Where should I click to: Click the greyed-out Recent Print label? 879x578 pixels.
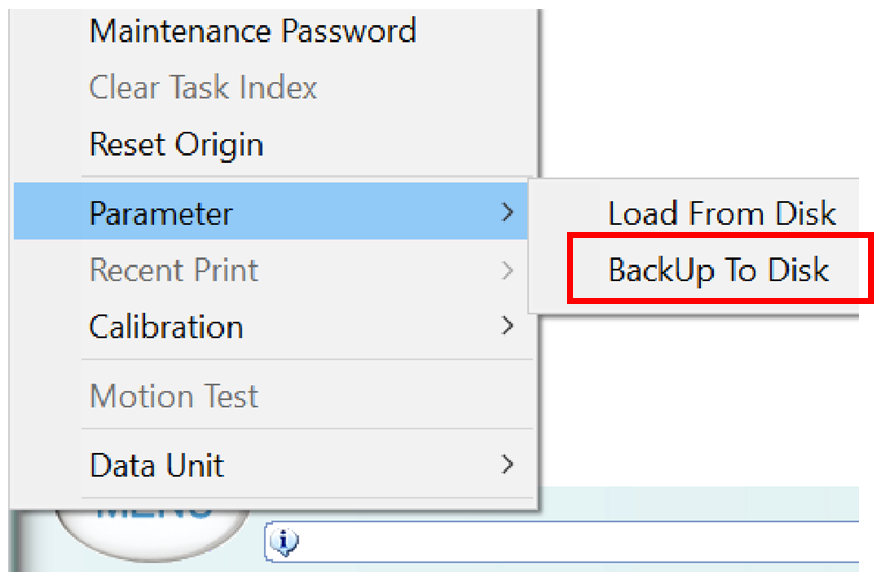pyautogui.click(x=174, y=270)
